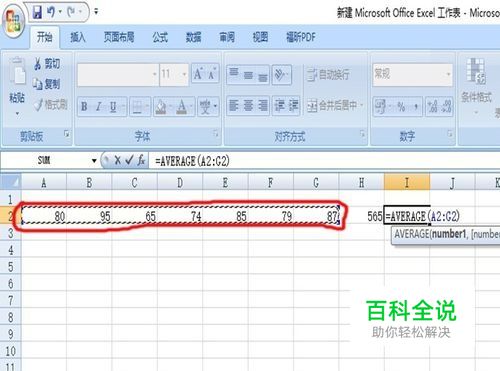
Task: Open 视图 View tab
Action: click(260, 37)
